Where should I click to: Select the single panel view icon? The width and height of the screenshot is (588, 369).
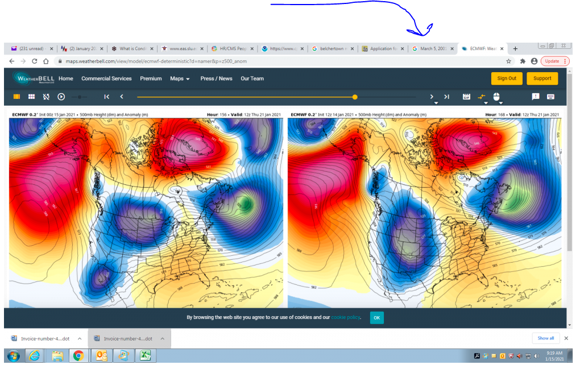pyautogui.click(x=16, y=97)
